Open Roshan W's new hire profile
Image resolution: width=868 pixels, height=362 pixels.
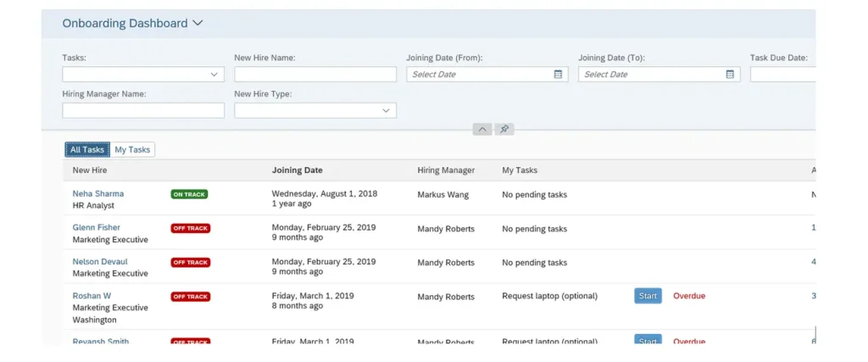coord(92,296)
